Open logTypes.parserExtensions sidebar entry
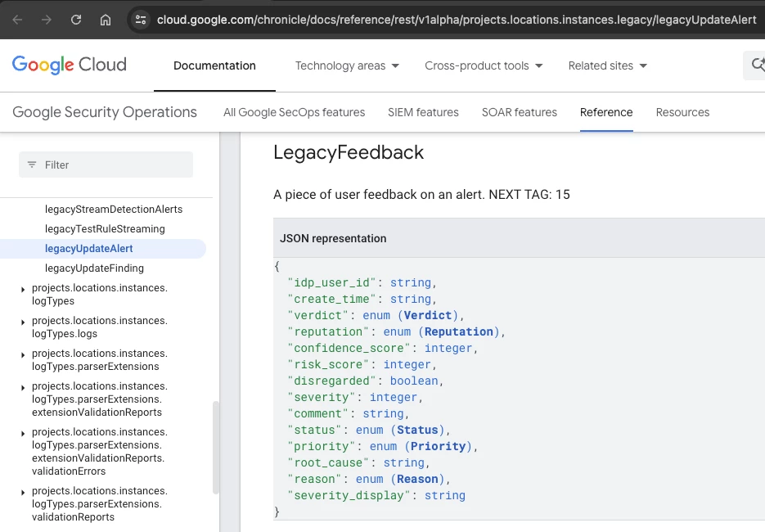The image size is (765, 532). pyautogui.click(x=100, y=359)
